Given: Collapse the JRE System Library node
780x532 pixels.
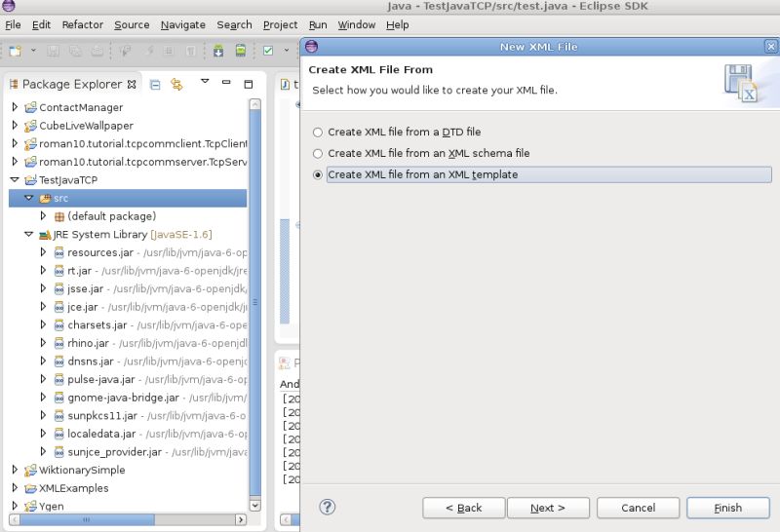Looking at the screenshot, I should click(29, 234).
